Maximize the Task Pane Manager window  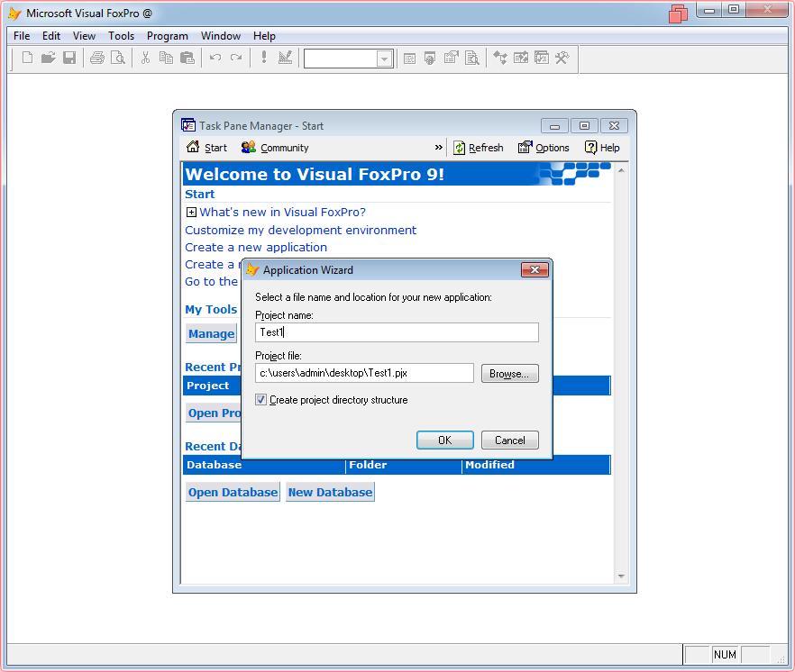click(x=584, y=126)
